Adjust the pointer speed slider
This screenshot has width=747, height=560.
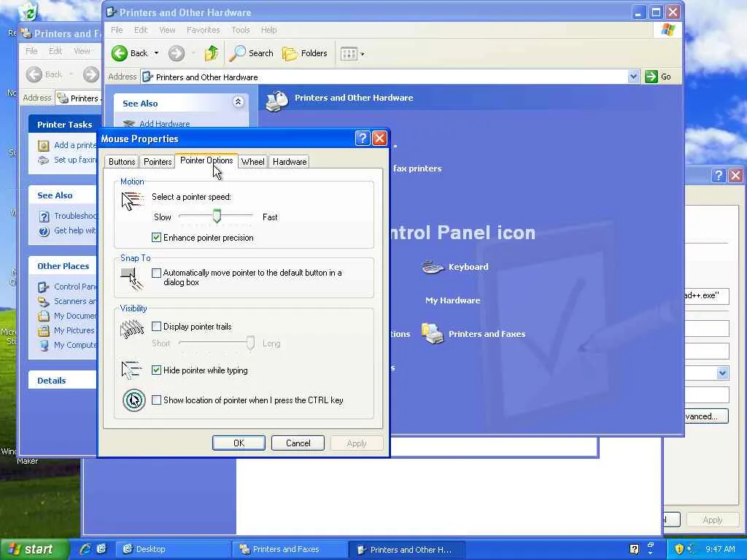point(217,216)
